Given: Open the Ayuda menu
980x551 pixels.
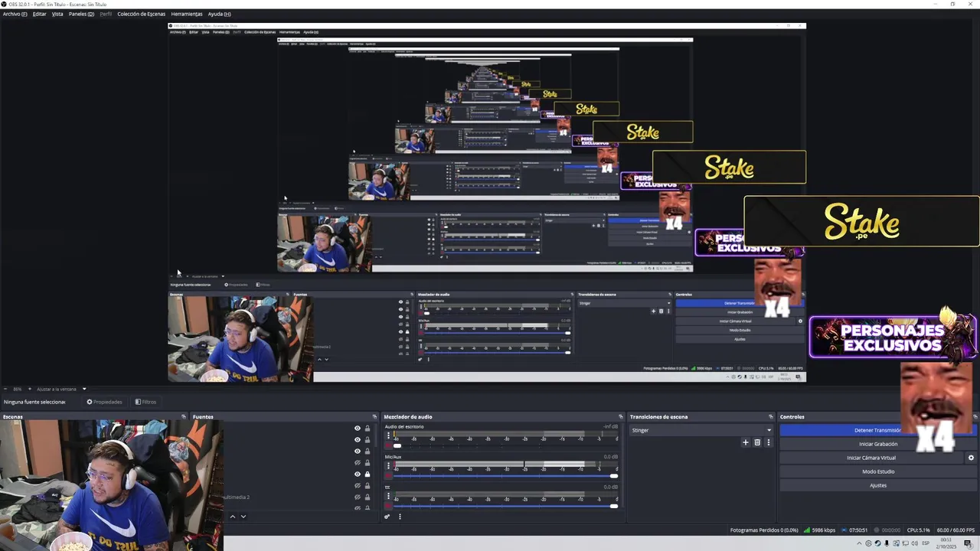Looking at the screenshot, I should 219,14.
